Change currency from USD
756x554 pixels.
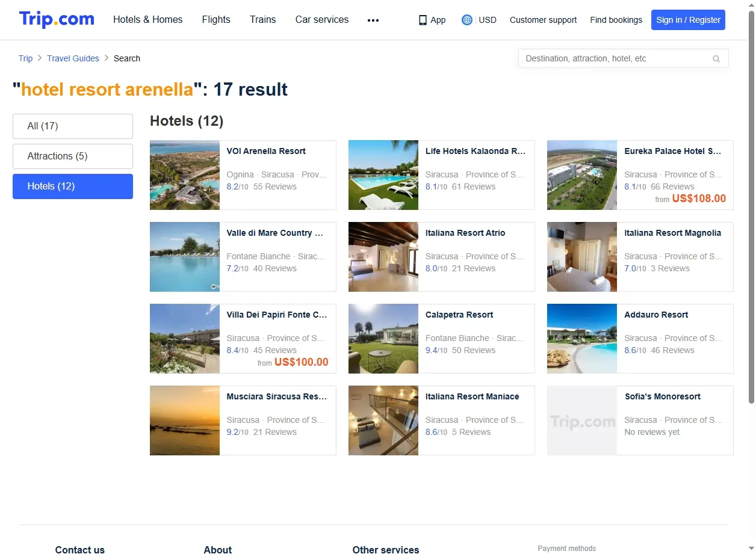click(488, 20)
